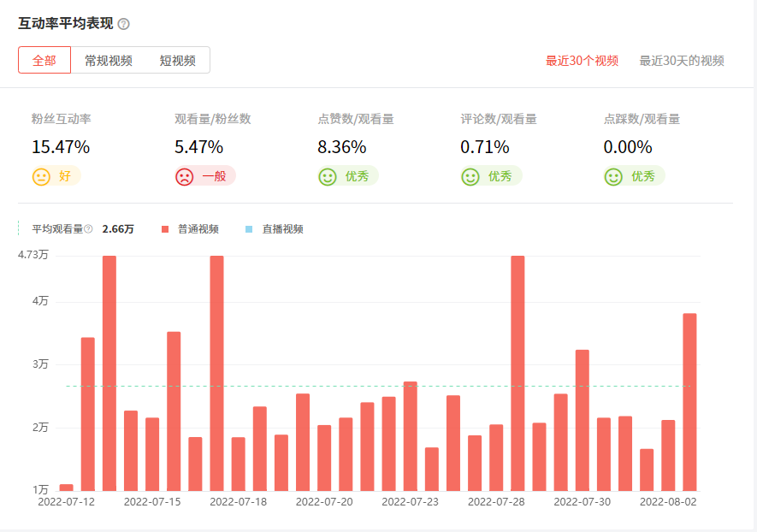Toggle the 直播视频 legend item
757x532 pixels.
(282, 229)
